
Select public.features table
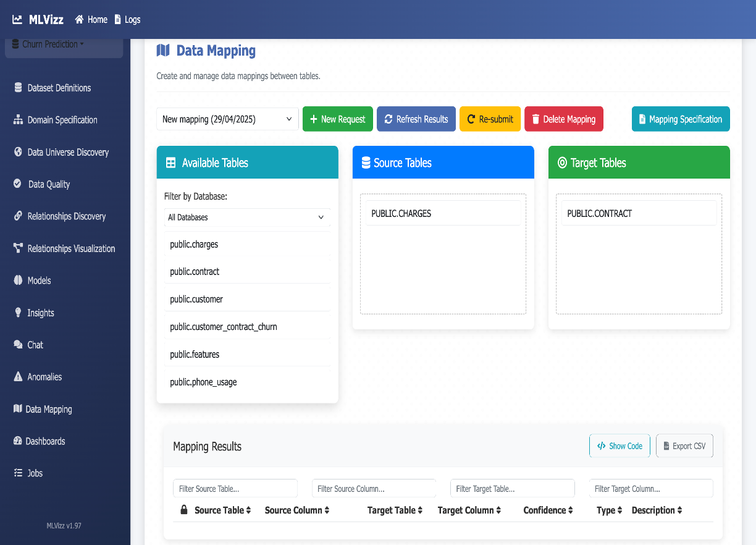coord(247,354)
